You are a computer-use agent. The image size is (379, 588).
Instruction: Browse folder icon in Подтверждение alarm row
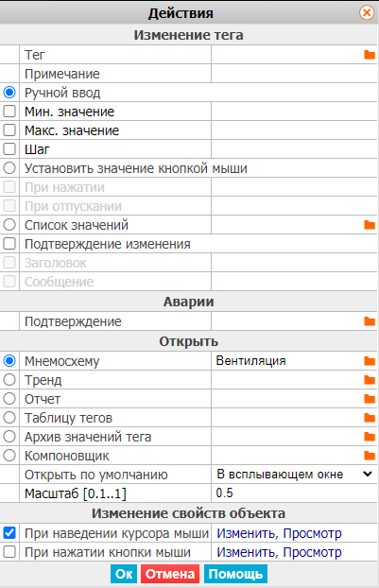370,321
